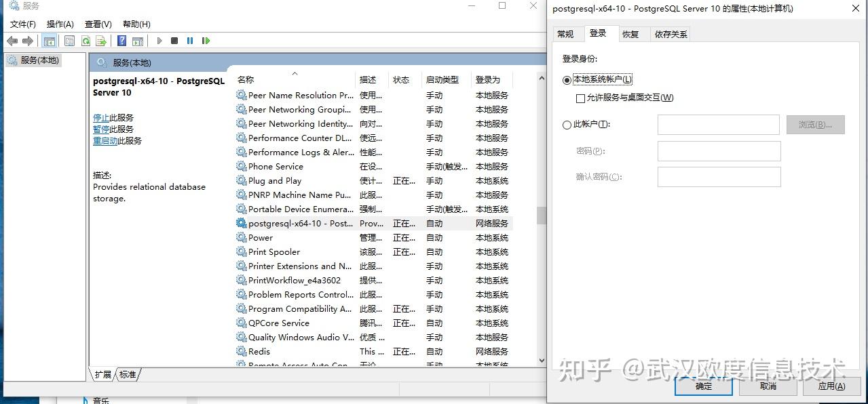Image resolution: width=868 pixels, height=404 pixels.
Task: Click the 确定 button to confirm
Action: pyautogui.click(x=703, y=385)
